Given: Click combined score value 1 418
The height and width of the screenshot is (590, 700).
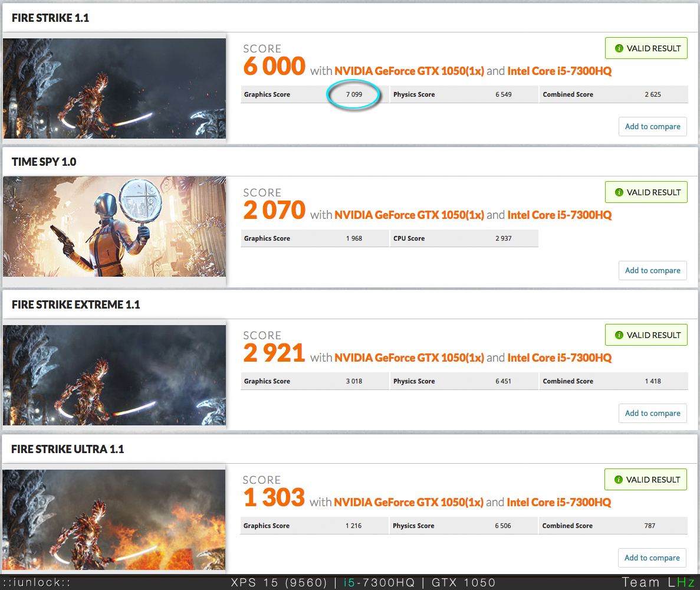Looking at the screenshot, I should 653,381.
